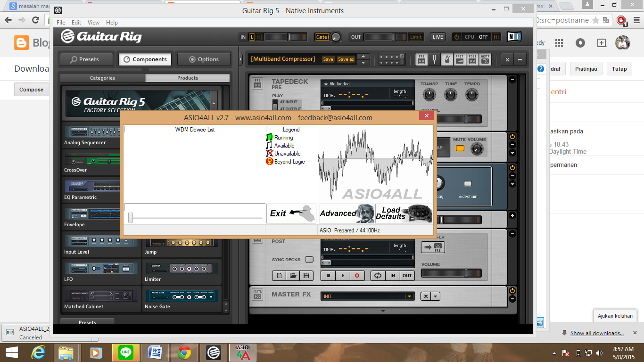Collapse the Master FX module
644x362 pixels.
pyautogui.click(x=512, y=299)
